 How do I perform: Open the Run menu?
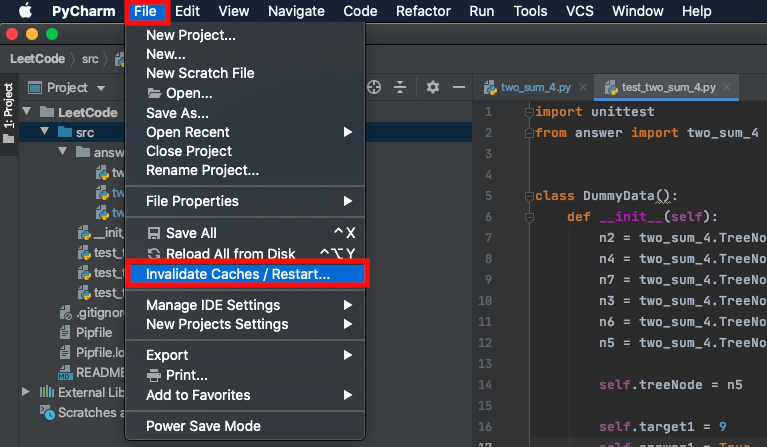(x=482, y=11)
